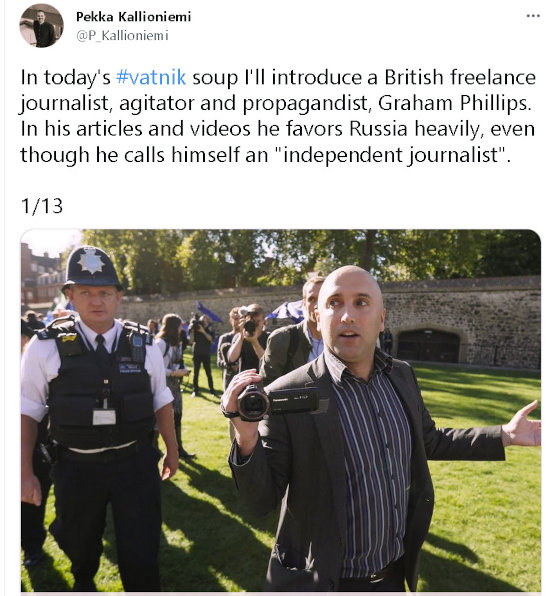Click the outstretched hand in the photo
Image resolution: width=550 pixels, height=596 pixels.
pyautogui.click(x=521, y=425)
